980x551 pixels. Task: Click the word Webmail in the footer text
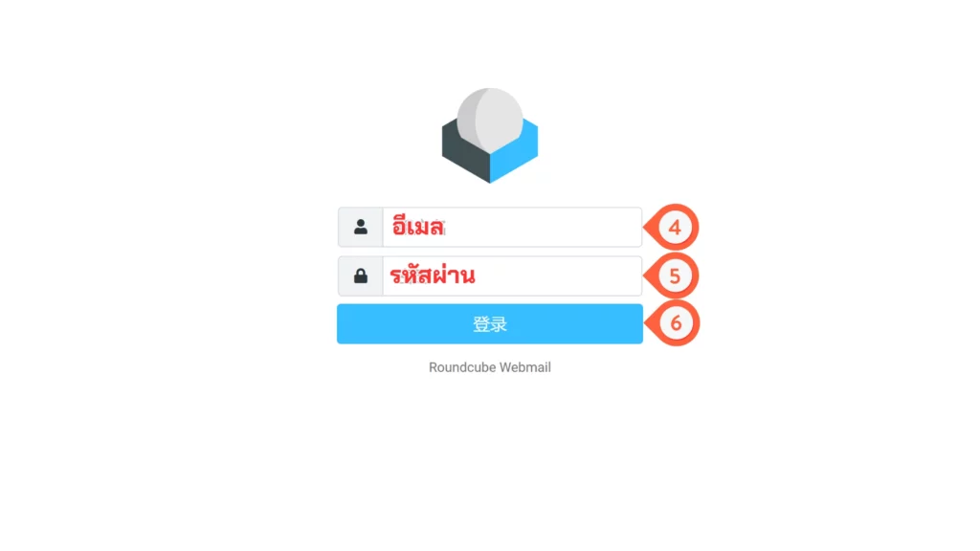pos(525,367)
